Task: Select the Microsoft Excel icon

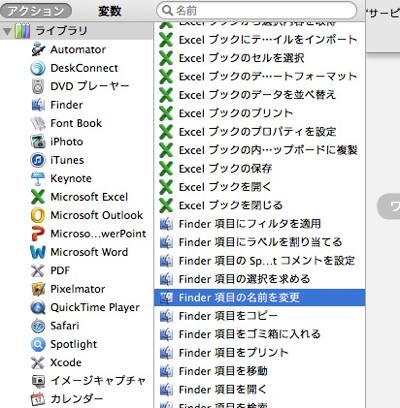Action: tap(38, 197)
